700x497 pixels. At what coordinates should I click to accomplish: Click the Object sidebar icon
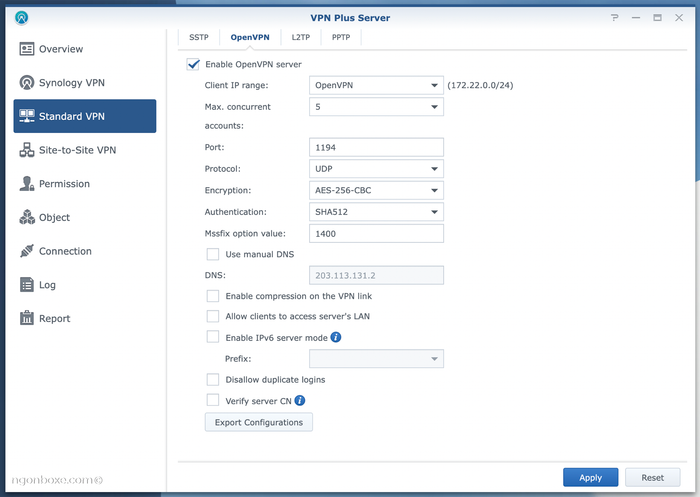(x=27, y=217)
